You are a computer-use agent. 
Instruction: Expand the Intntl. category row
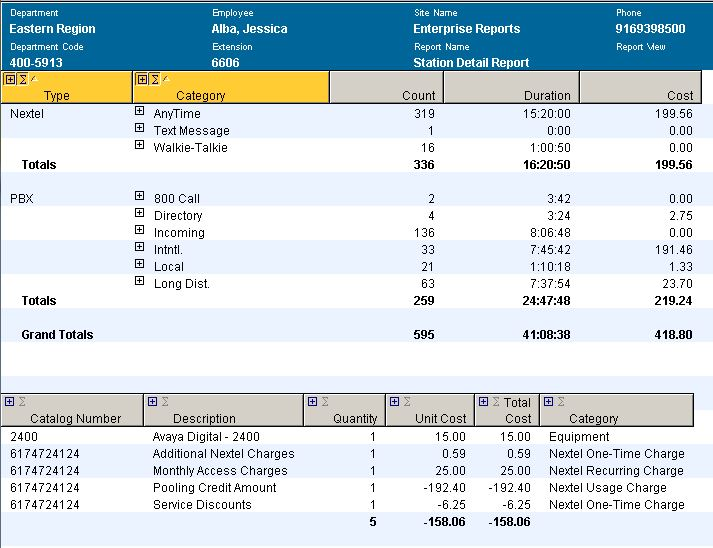(x=140, y=249)
